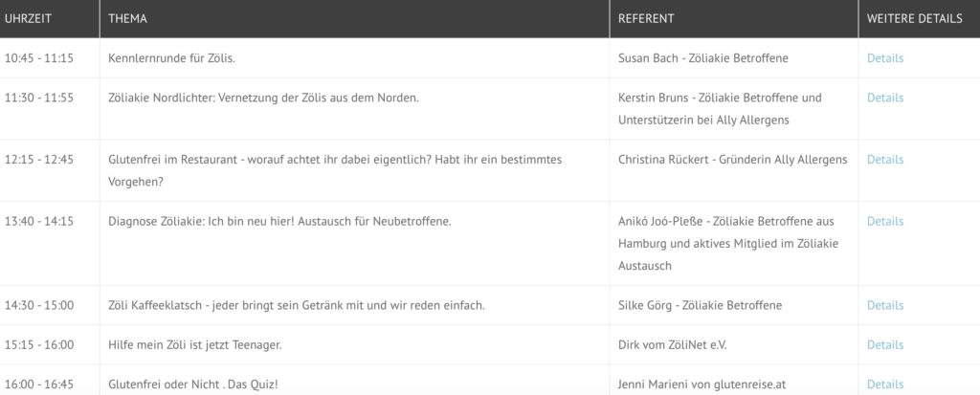
Task: Click speaker Susan Bach cell
Action: click(734, 58)
